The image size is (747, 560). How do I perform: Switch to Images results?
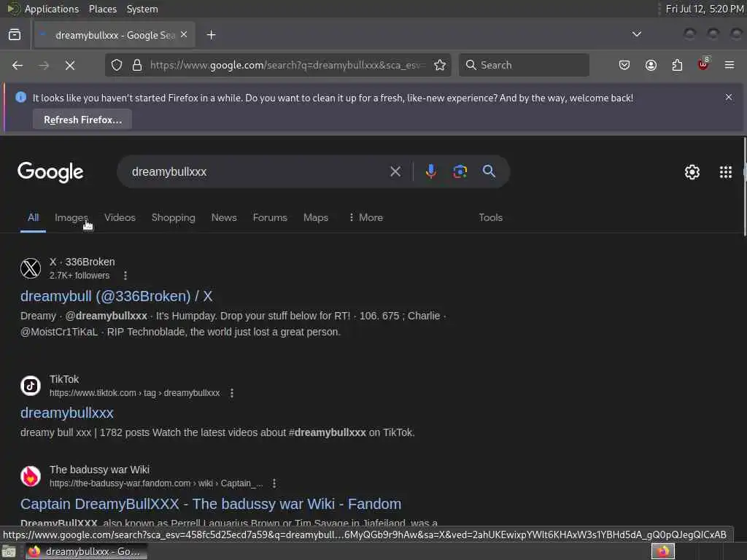[x=71, y=217]
